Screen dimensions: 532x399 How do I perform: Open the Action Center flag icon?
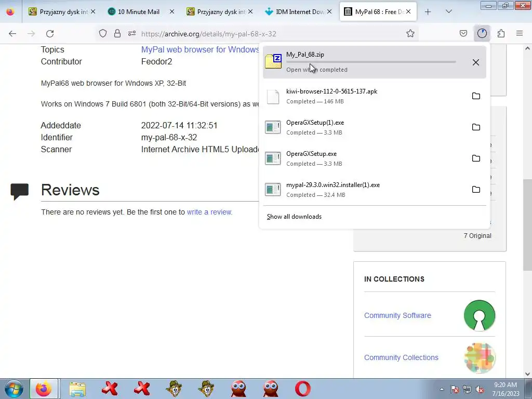455,389
